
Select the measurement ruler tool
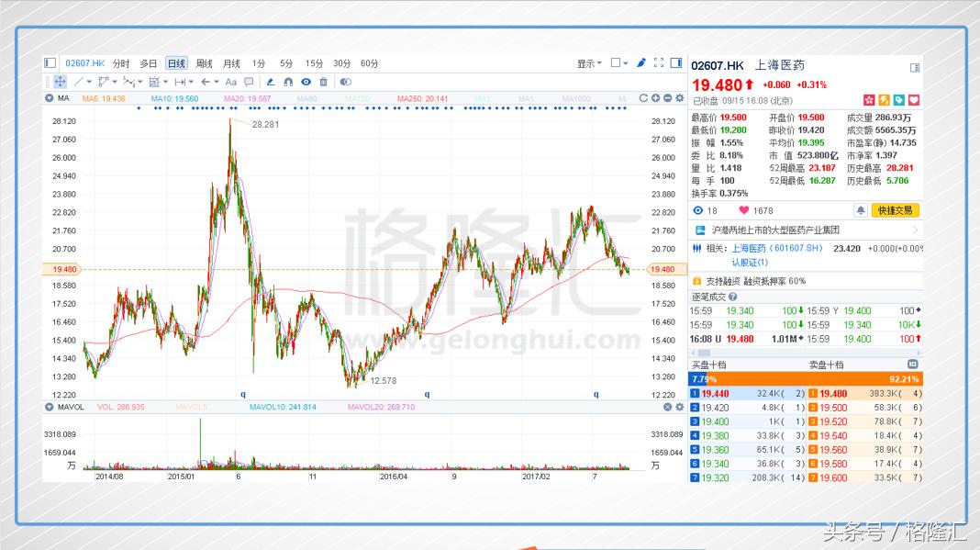click(154, 82)
